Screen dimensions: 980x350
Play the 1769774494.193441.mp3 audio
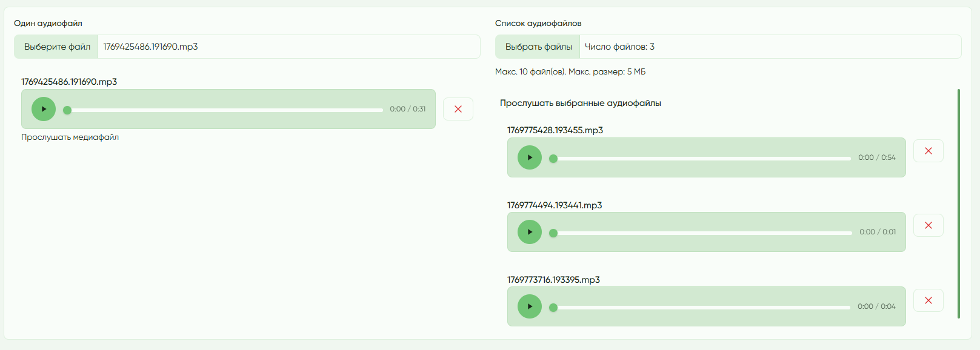529,232
